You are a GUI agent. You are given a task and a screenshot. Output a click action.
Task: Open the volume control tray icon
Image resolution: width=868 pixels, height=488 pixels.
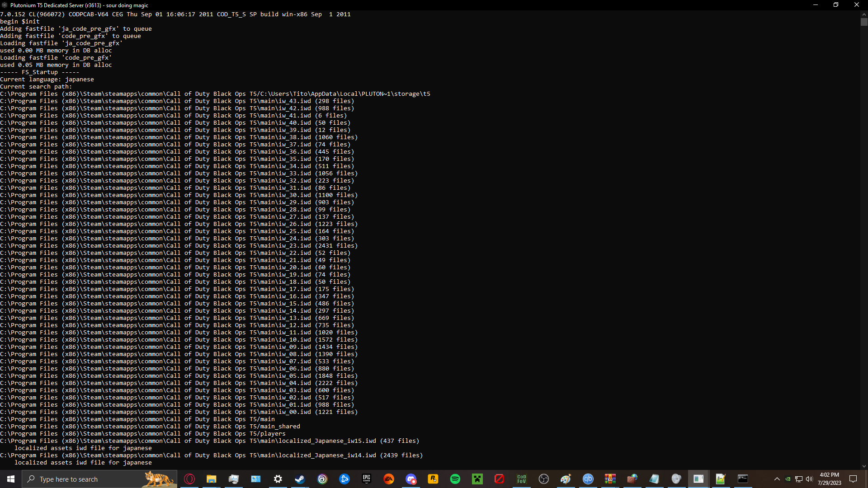tap(809, 479)
